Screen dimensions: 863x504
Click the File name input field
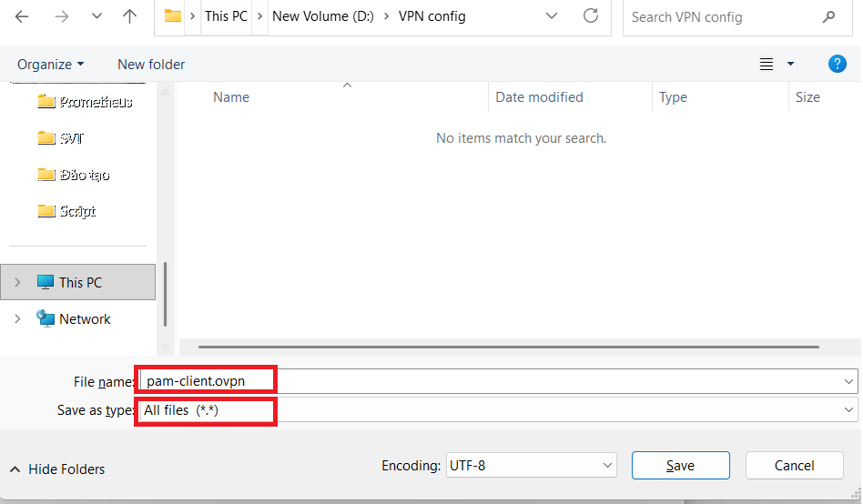[492, 381]
